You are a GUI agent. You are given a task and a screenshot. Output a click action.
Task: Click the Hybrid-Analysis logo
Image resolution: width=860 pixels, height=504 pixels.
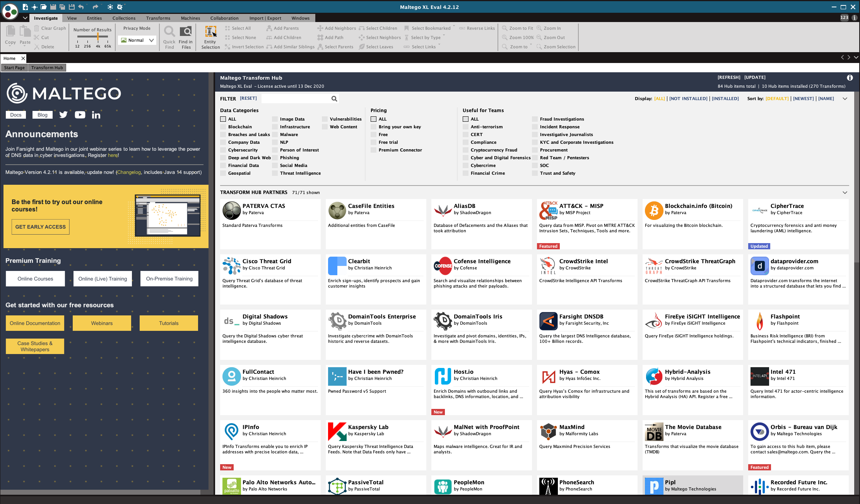[x=654, y=376]
